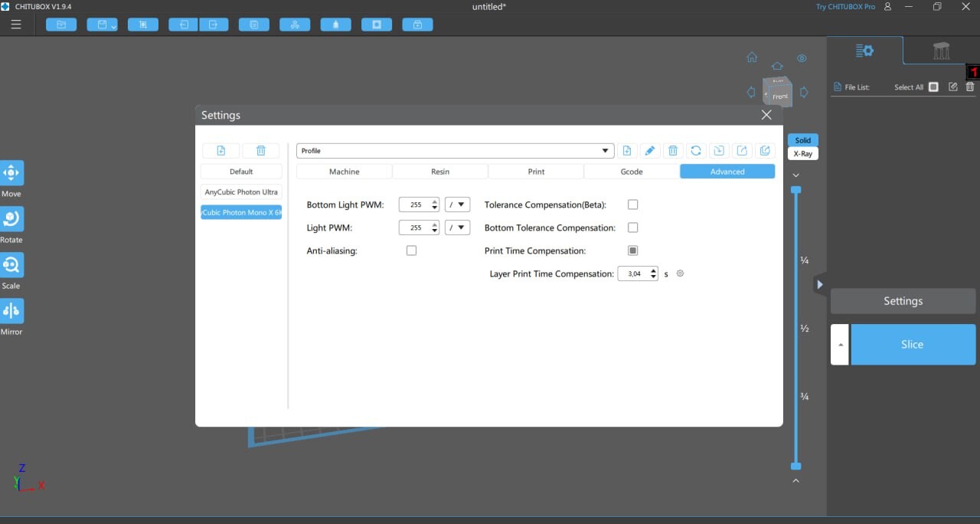This screenshot has height=524, width=980.
Task: Select the Mirror tool
Action: pos(11,312)
